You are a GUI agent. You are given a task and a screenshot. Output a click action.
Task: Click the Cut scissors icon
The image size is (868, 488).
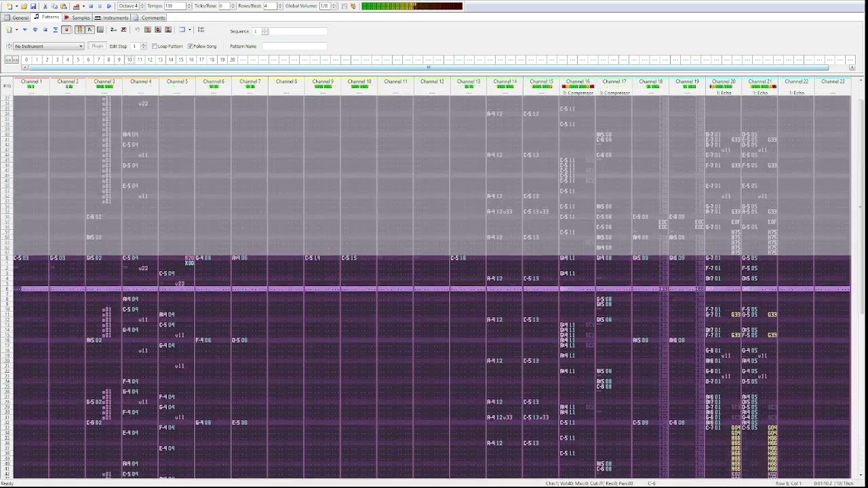45,6
